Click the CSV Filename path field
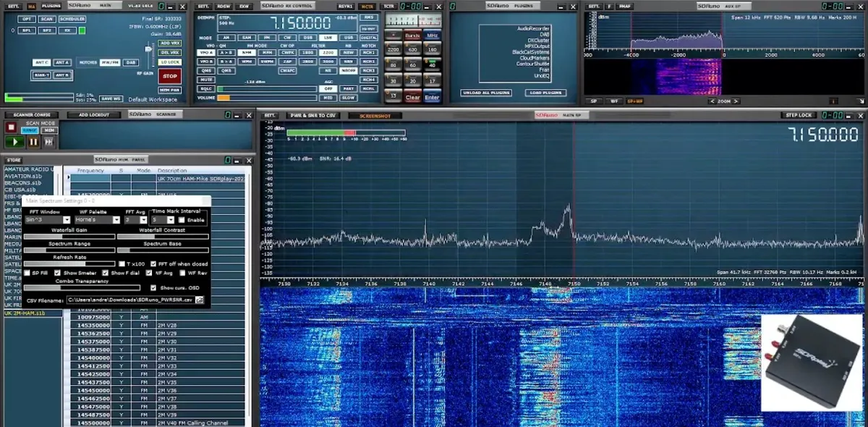 click(x=130, y=299)
